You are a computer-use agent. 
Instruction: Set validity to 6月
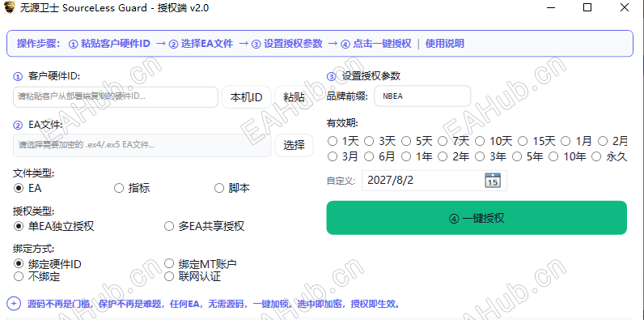tap(380, 156)
